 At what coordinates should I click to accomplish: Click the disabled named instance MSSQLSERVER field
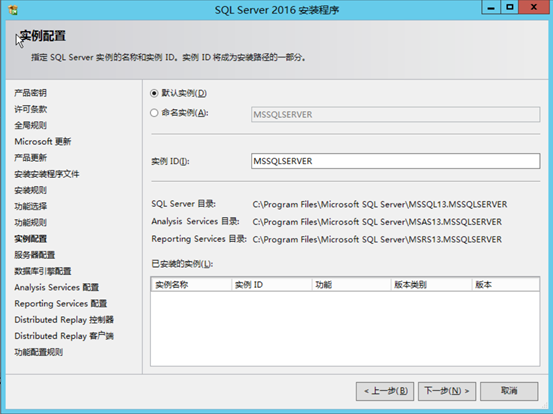(395, 115)
